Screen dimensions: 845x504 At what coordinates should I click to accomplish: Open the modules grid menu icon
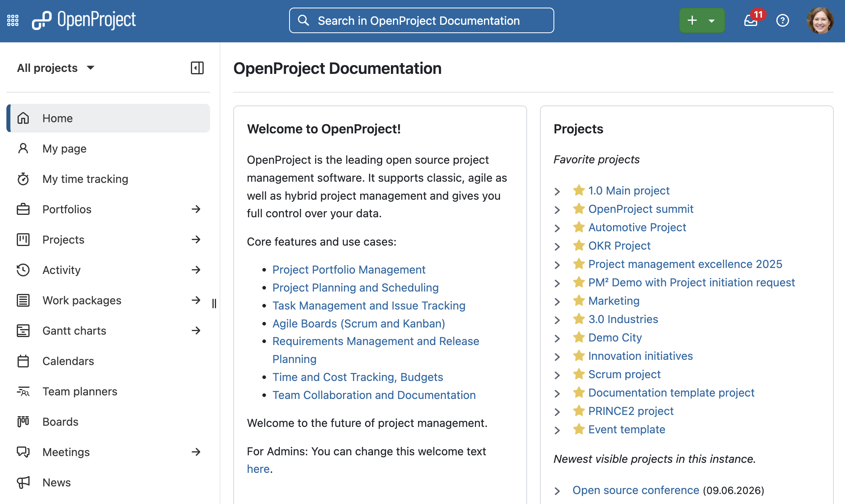(x=13, y=20)
